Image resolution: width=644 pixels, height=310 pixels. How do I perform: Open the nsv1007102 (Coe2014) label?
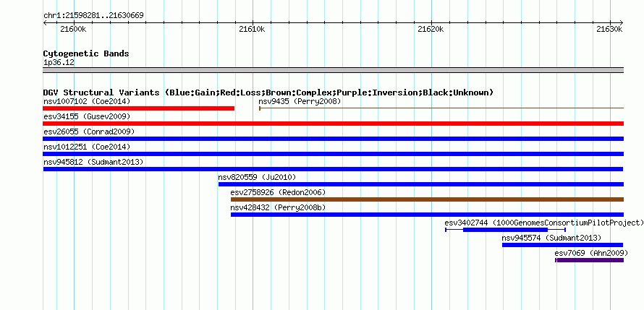click(x=87, y=101)
